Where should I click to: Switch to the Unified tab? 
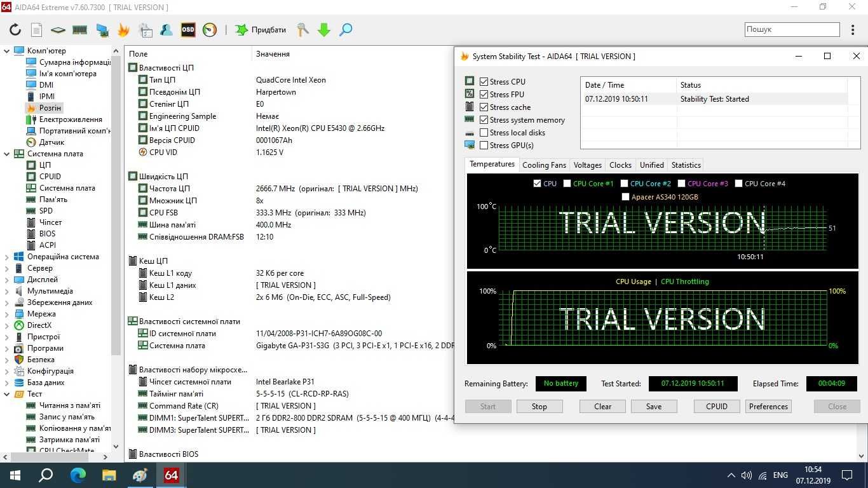(651, 165)
